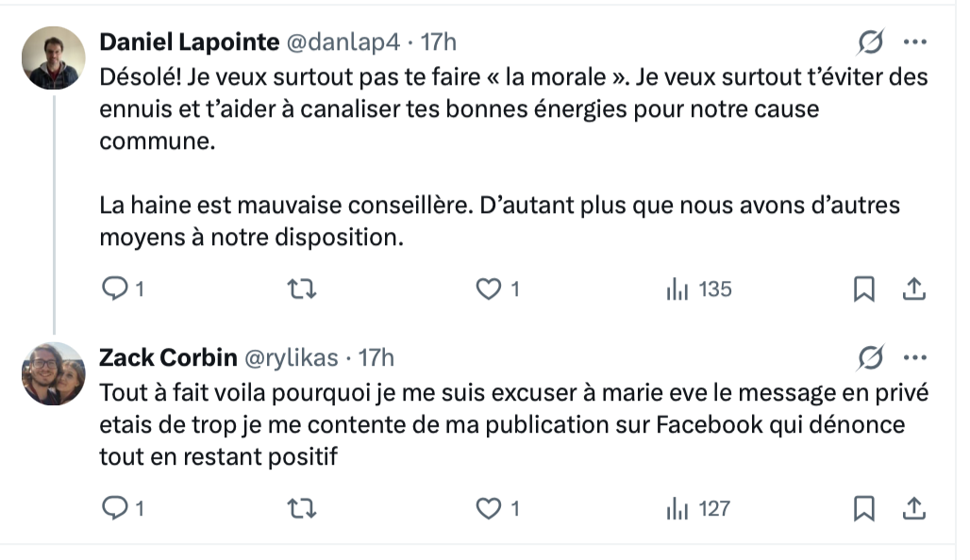Image resolution: width=970 pixels, height=560 pixels.
Task: Open more options for Daniel's tweet
Action: pyautogui.click(x=915, y=42)
